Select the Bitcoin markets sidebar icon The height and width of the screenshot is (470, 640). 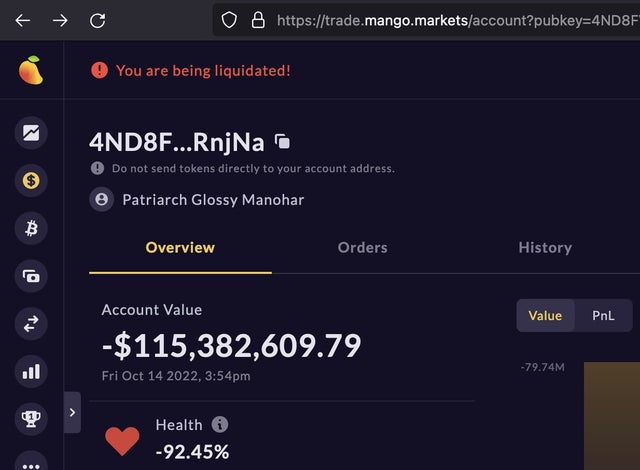pos(32,229)
